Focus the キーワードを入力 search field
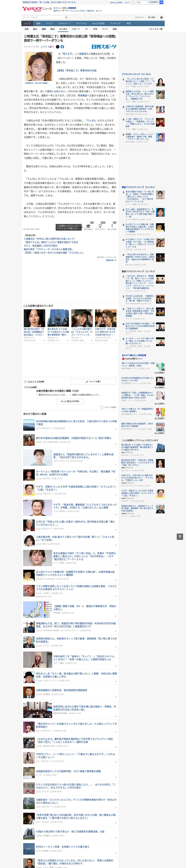 tap(44, 18)
